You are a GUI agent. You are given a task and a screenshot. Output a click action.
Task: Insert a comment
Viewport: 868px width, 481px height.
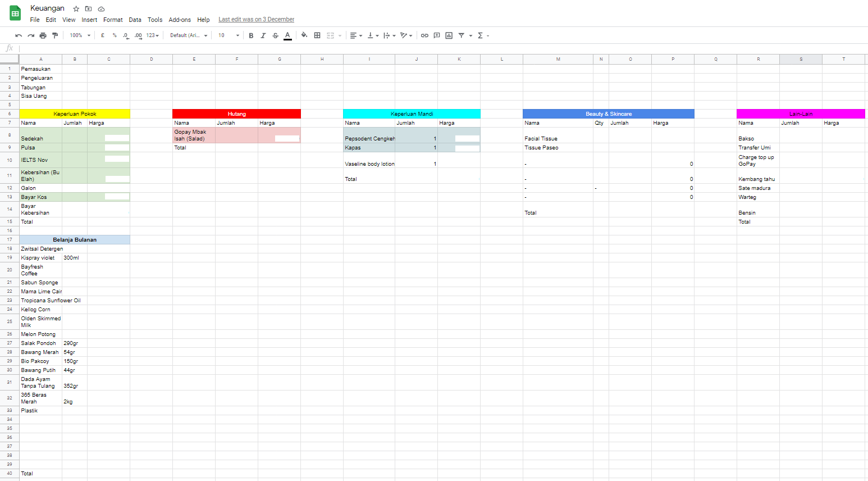[x=437, y=35]
